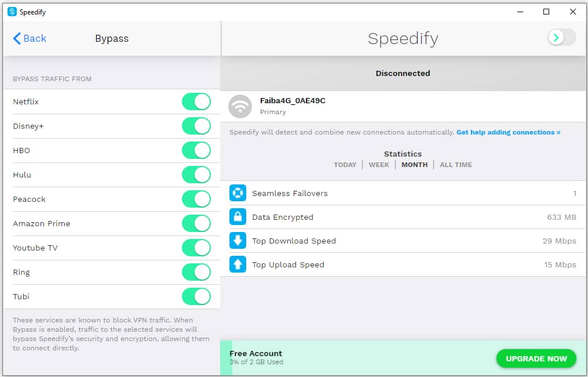This screenshot has width=588, height=377.
Task: Click the Top Upload Speed arrow icon
Action: coord(238,264)
